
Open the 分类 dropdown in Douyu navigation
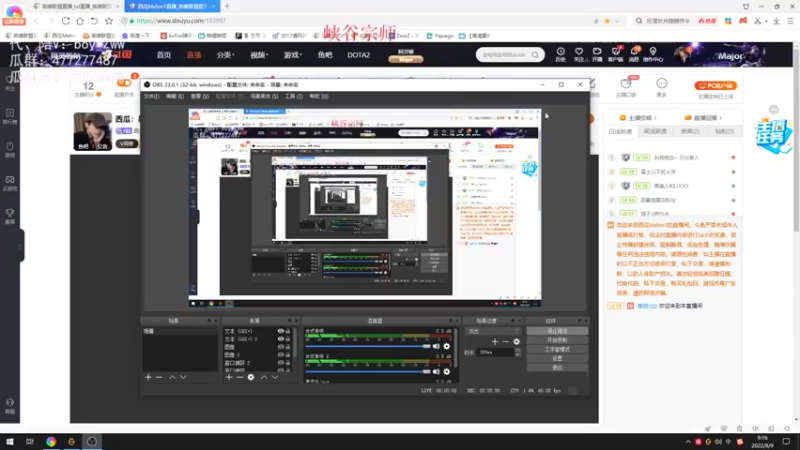pyautogui.click(x=225, y=55)
